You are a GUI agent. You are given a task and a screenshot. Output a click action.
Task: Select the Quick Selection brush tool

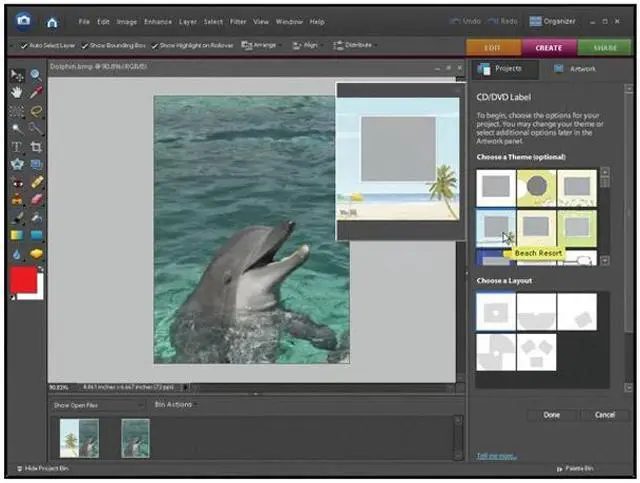tap(36, 129)
